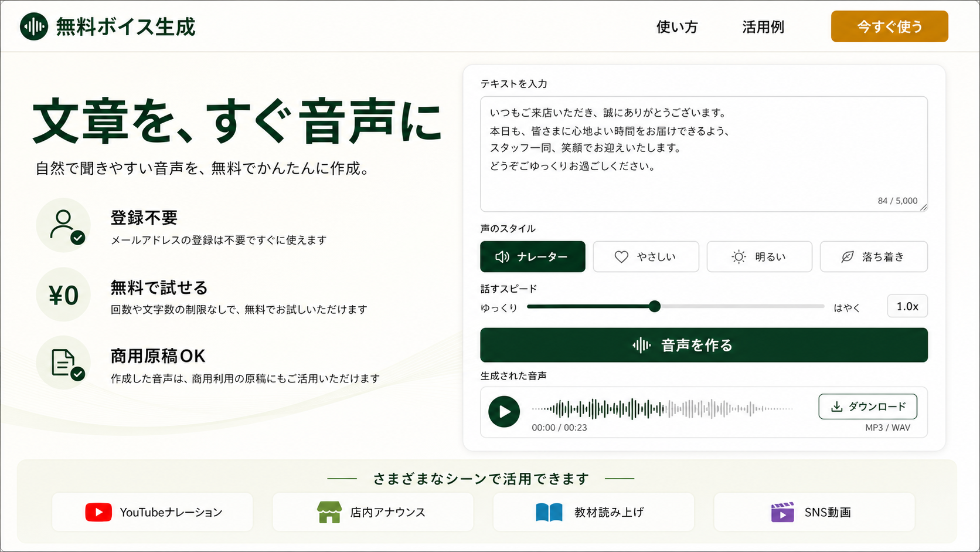This screenshot has width=980, height=552.
Task: Select the ナレーター voice style
Action: point(532,256)
